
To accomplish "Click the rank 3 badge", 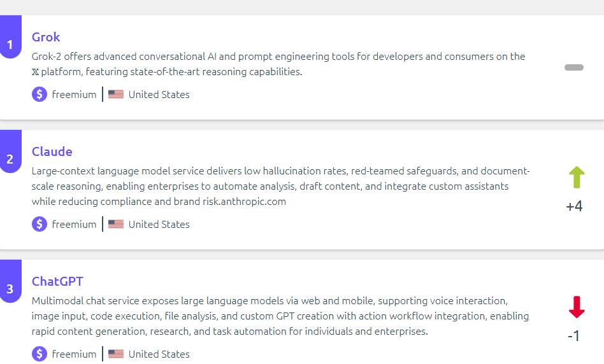I will click(x=10, y=289).
